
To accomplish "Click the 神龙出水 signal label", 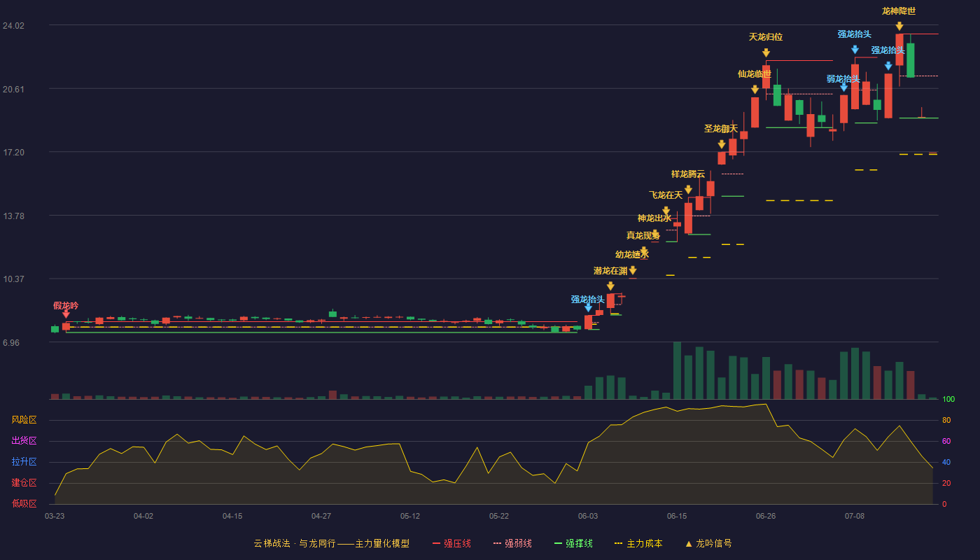I will click(x=654, y=218).
